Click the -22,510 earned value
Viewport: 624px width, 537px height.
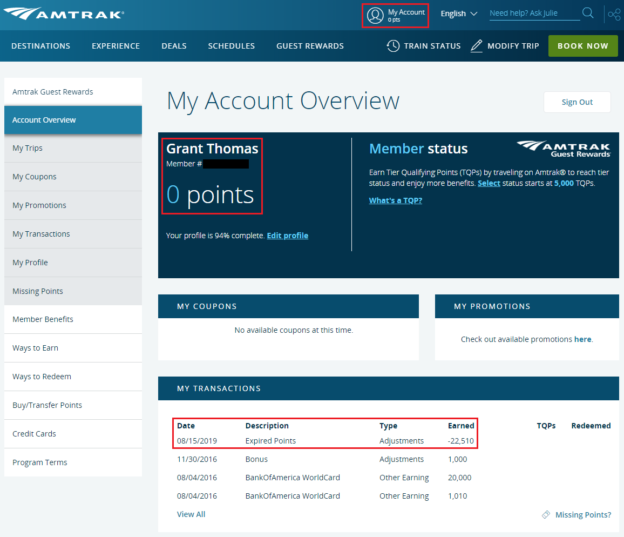pos(461,441)
